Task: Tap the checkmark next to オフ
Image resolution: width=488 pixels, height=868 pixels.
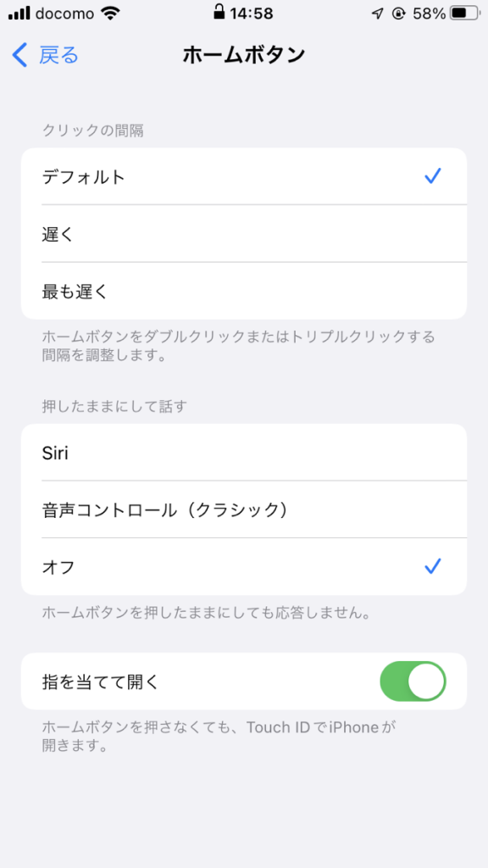Action: [x=433, y=565]
